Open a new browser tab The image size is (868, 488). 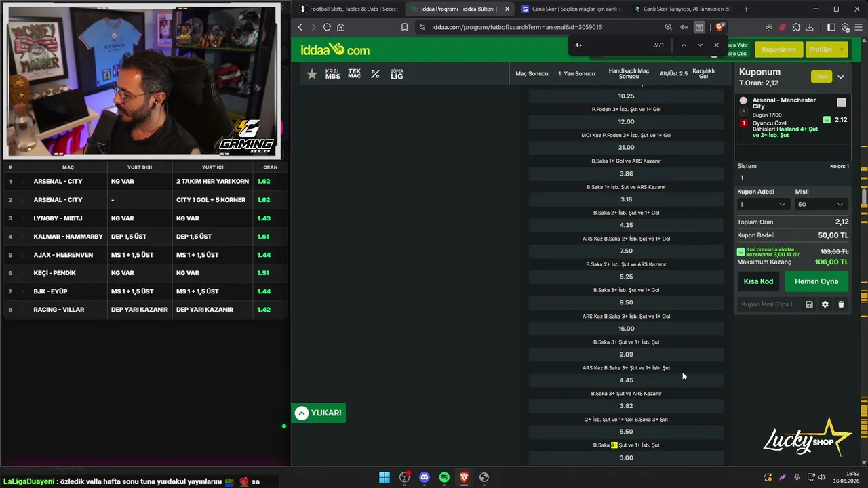coord(747,9)
